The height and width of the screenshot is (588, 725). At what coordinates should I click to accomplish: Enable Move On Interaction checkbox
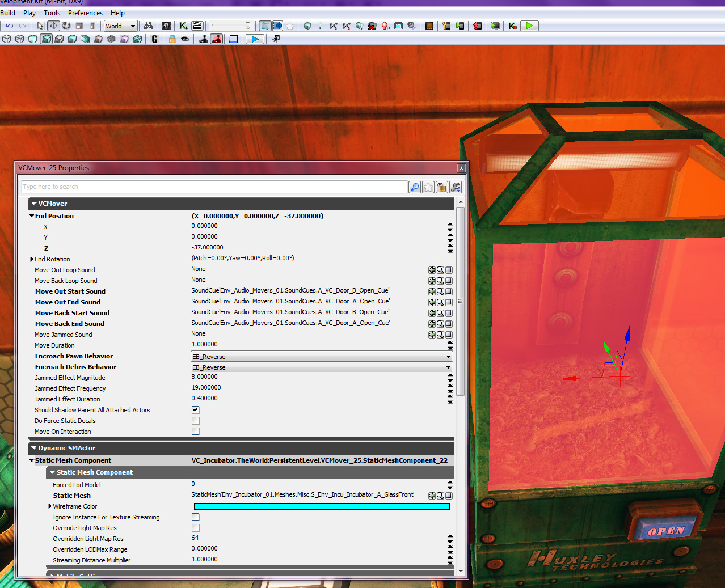coord(195,432)
